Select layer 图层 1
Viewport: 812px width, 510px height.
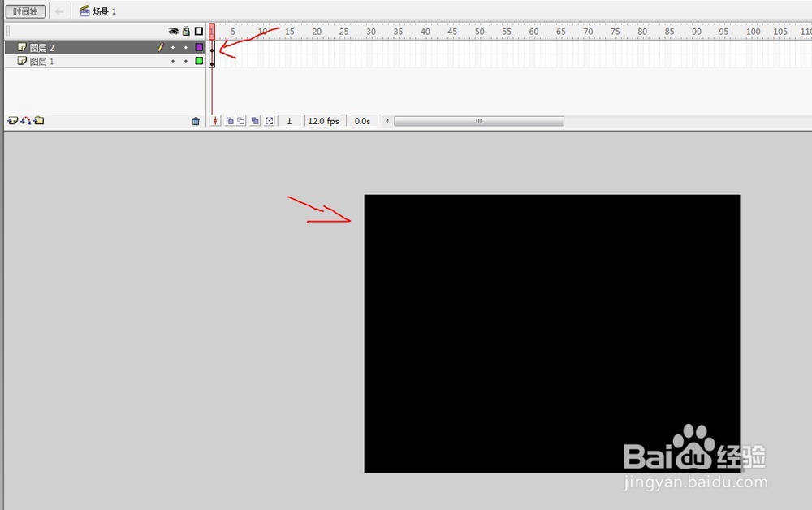105,61
